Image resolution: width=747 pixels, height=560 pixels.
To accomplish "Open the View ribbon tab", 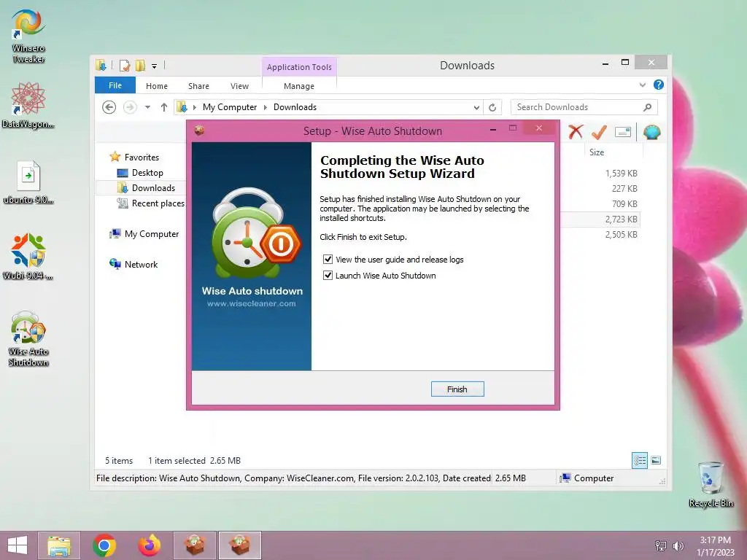I will tap(239, 86).
